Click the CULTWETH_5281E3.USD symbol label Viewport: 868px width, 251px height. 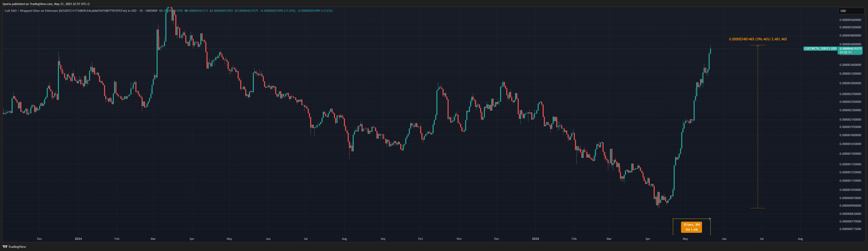click(x=820, y=49)
